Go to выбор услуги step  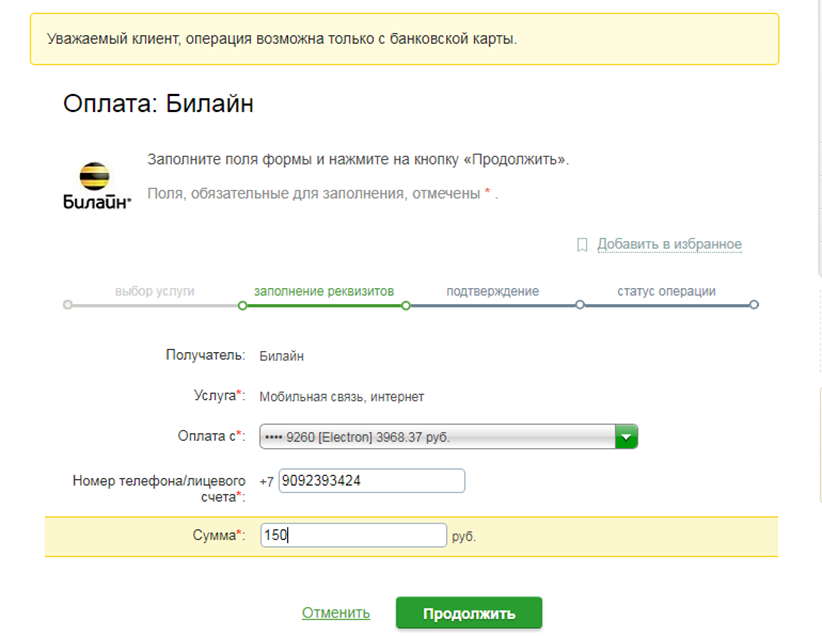point(155,291)
